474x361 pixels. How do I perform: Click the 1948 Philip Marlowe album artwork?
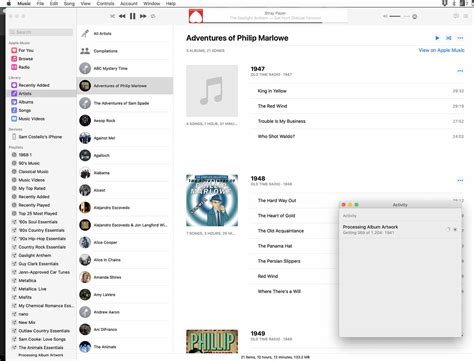tap(212, 200)
